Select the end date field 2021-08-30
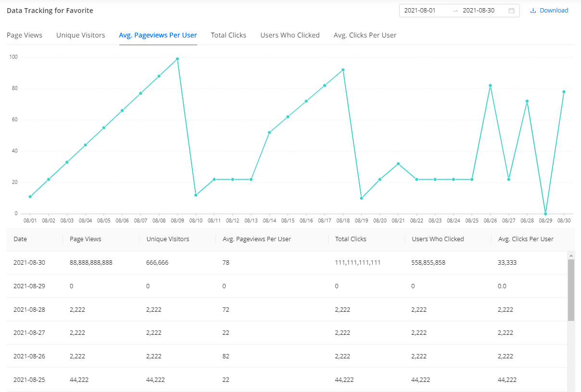 [x=478, y=11]
